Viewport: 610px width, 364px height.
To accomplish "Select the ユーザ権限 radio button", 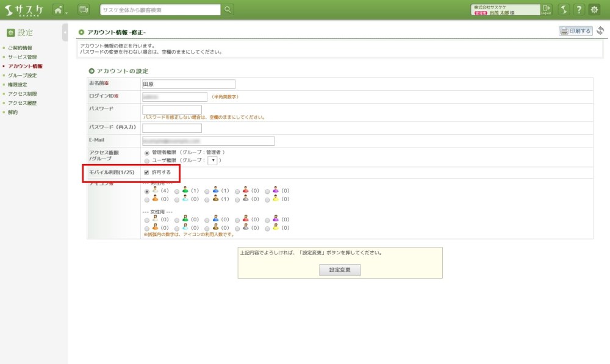I will coord(146,160).
